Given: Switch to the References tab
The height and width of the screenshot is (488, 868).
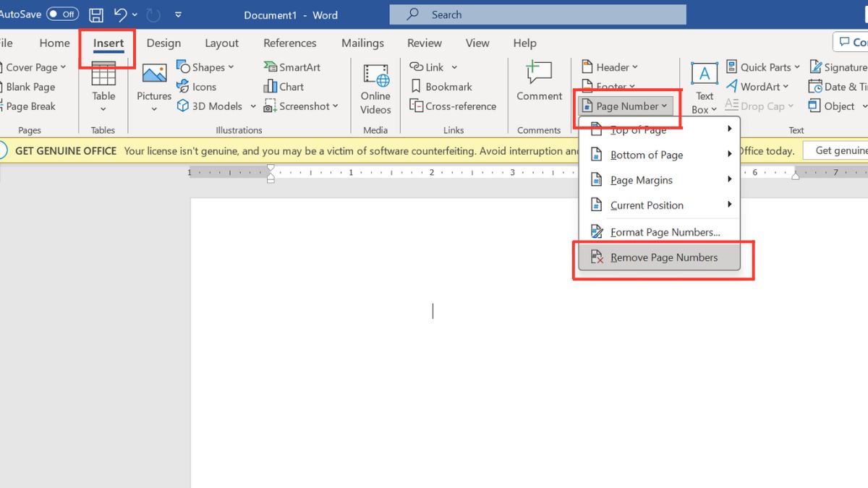Looking at the screenshot, I should click(x=290, y=43).
